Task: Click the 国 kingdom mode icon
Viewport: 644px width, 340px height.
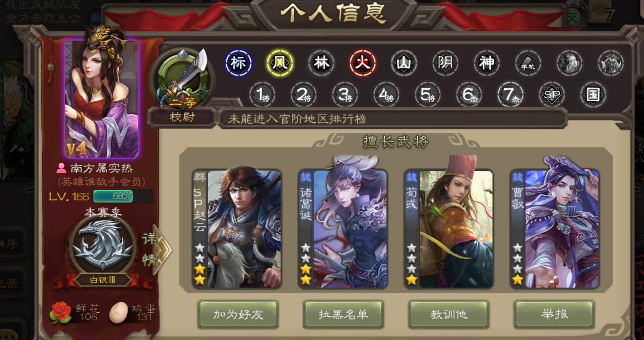Action: 593,94
